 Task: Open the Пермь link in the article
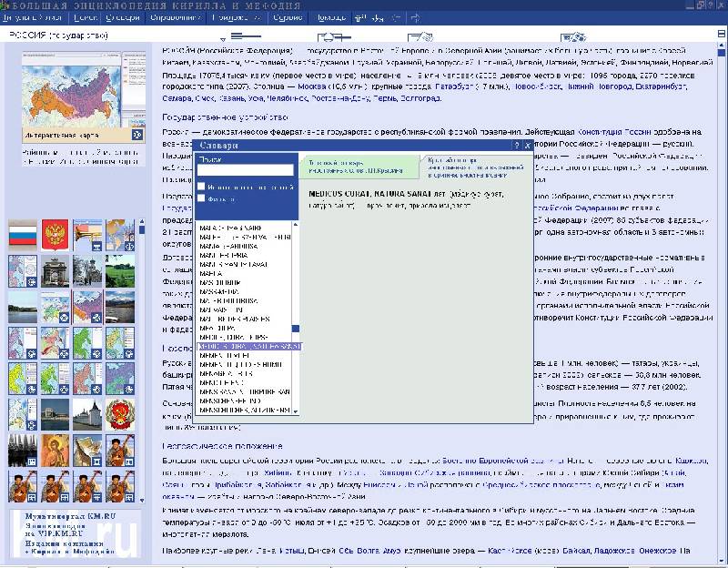(384, 98)
